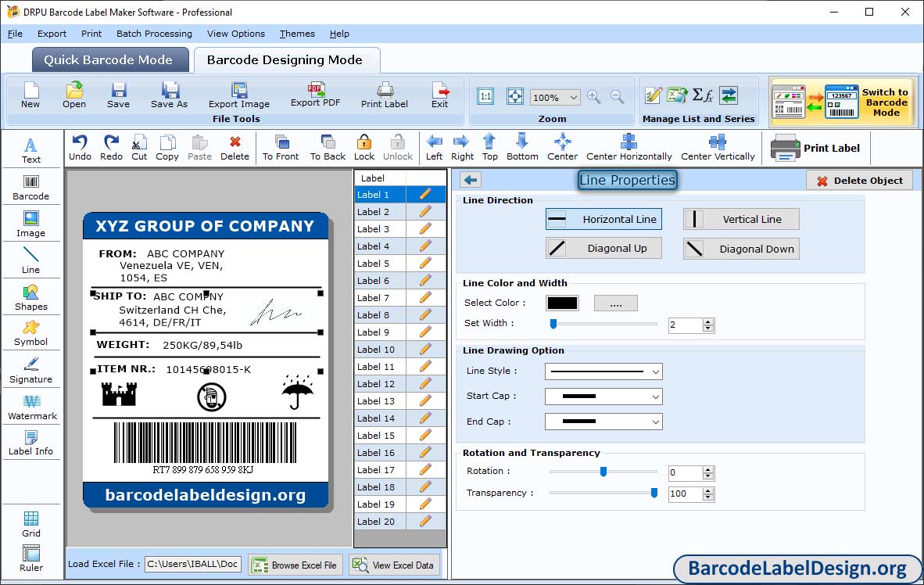Click the zoom in magnifier
Screen dimensions: 924x585
coord(594,97)
